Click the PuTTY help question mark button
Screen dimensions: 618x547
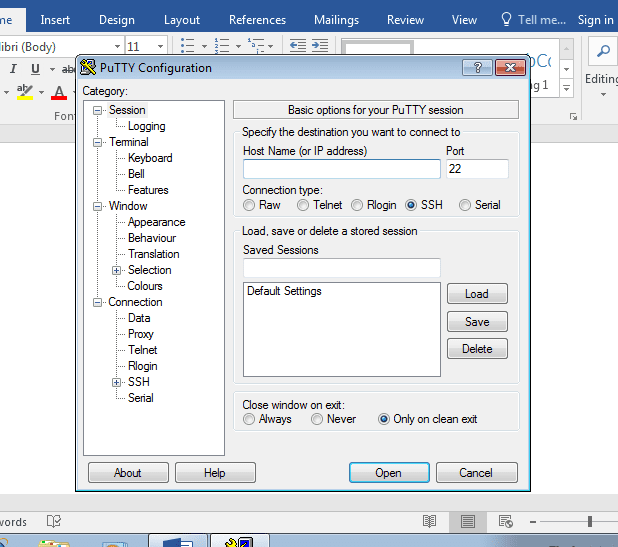[477, 68]
